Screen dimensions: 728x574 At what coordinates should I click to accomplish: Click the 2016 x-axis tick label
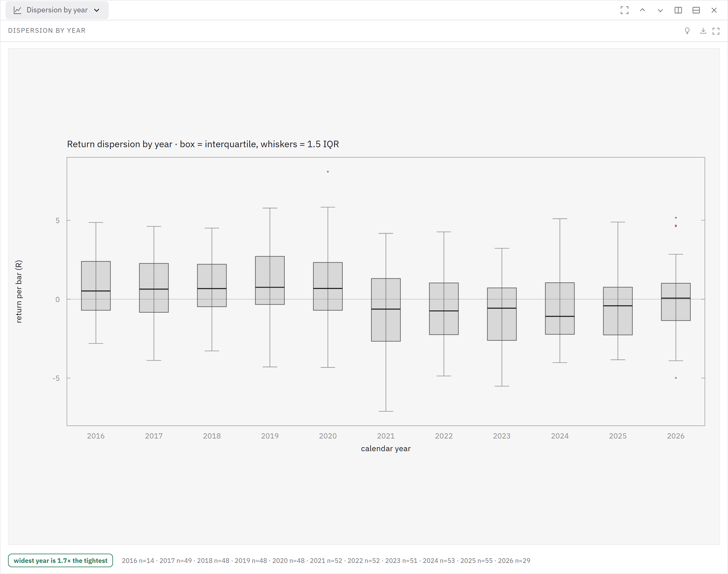[96, 436]
